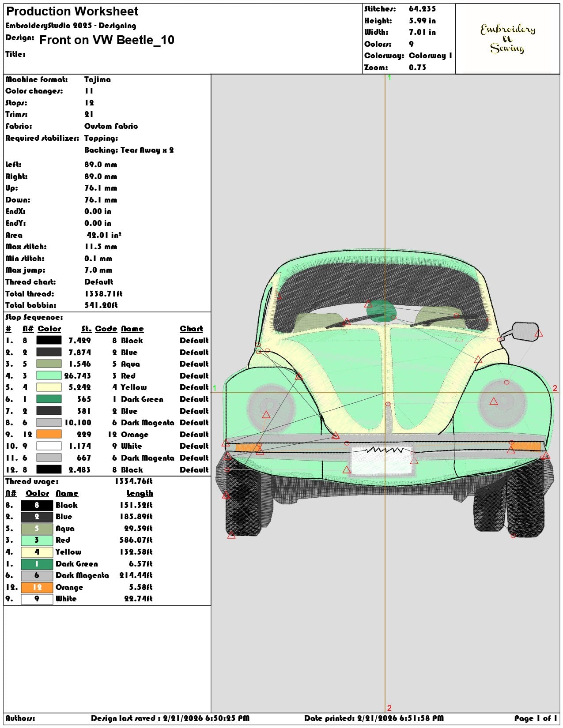Click the black swatch numbered 8 in Thread usage
Viewport: 563px width, 728px height.
(x=37, y=505)
